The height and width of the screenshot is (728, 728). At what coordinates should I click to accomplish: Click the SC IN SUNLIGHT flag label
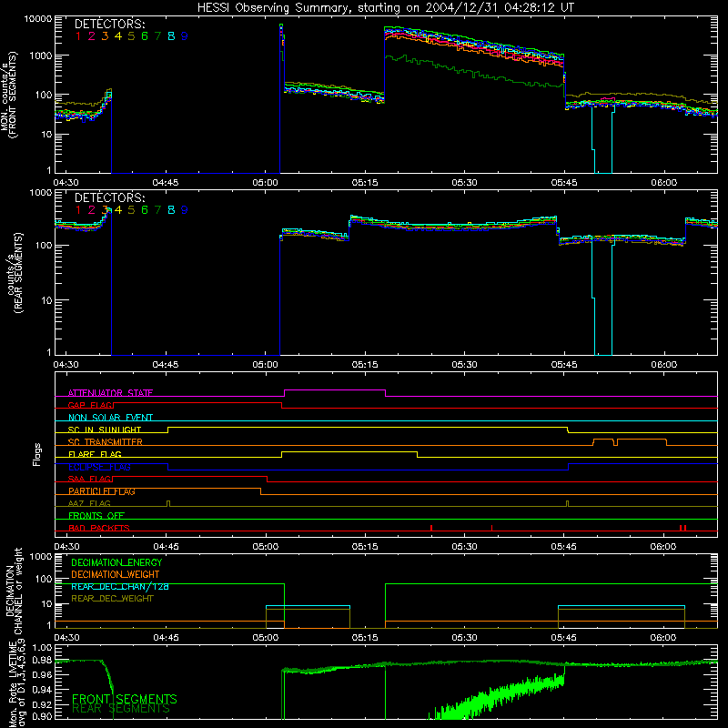(105, 430)
